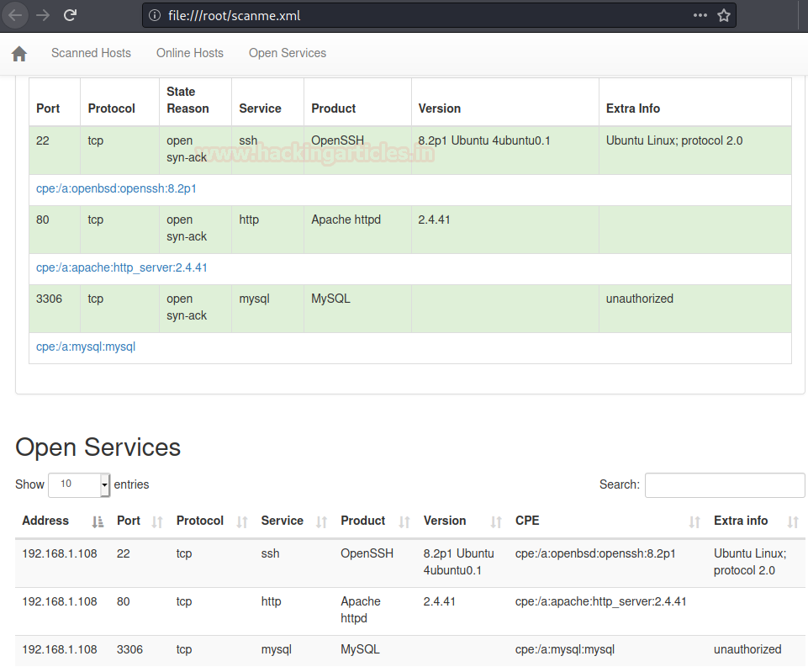Sort Open Services by Port column

tap(140, 521)
